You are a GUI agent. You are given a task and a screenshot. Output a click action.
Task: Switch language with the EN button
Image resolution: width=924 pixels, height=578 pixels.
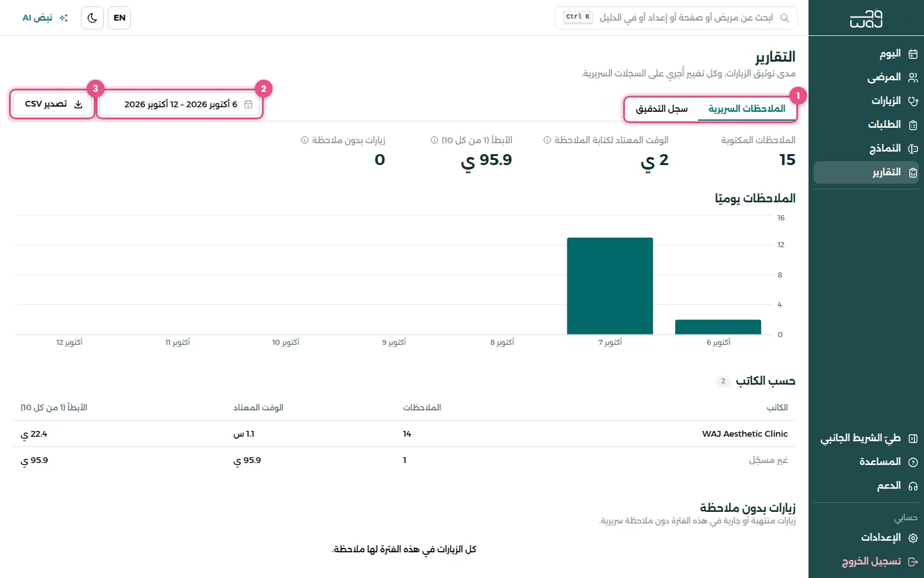point(119,18)
